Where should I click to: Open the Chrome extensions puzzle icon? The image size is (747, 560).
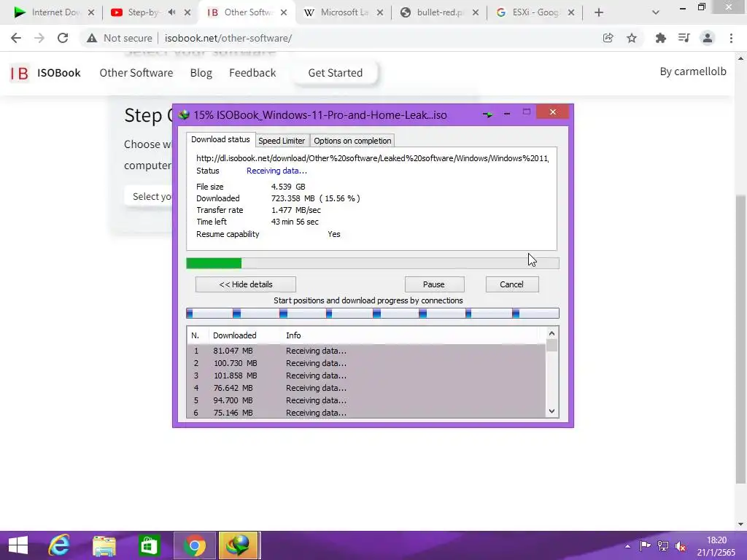click(x=660, y=38)
